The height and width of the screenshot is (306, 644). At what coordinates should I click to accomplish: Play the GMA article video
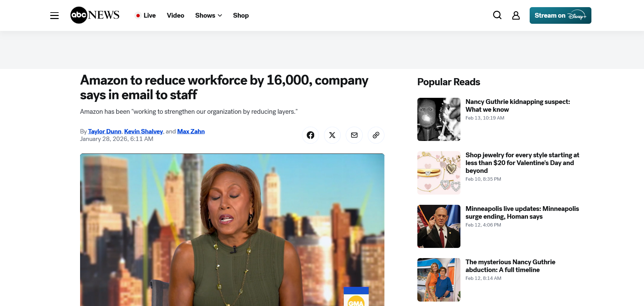tap(232, 230)
